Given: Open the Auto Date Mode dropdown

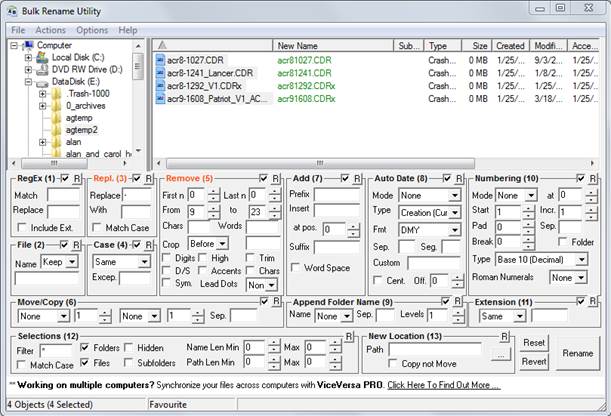Looking at the screenshot, I should [x=430, y=195].
